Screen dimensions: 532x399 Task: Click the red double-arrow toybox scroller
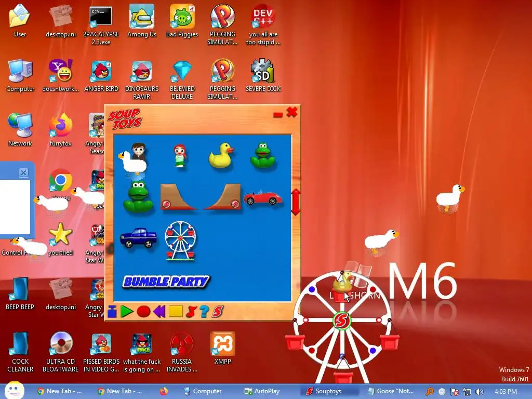point(296,202)
